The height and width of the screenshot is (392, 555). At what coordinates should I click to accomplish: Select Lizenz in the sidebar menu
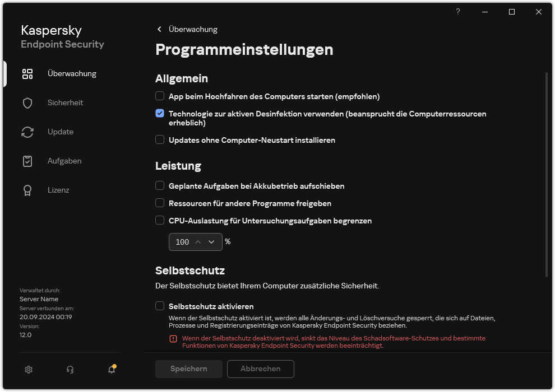click(58, 190)
